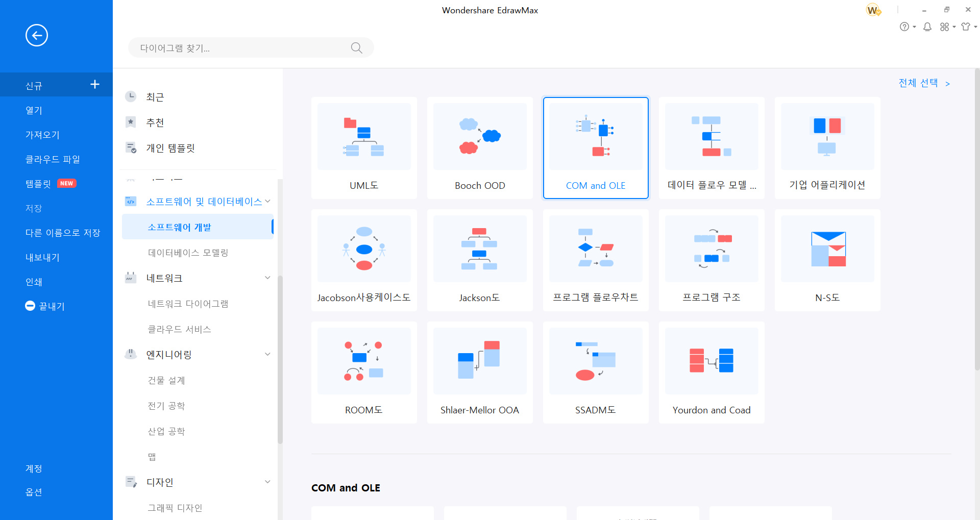Screen dimensions: 980x520
Task: Click the search magnifier icon
Action: tap(356, 48)
